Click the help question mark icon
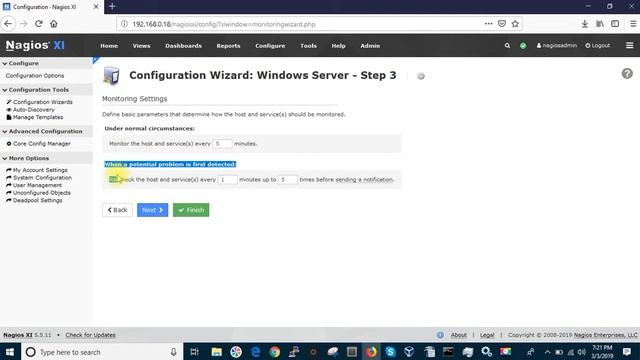Screen dimensions: 640x360 click(x=627, y=73)
